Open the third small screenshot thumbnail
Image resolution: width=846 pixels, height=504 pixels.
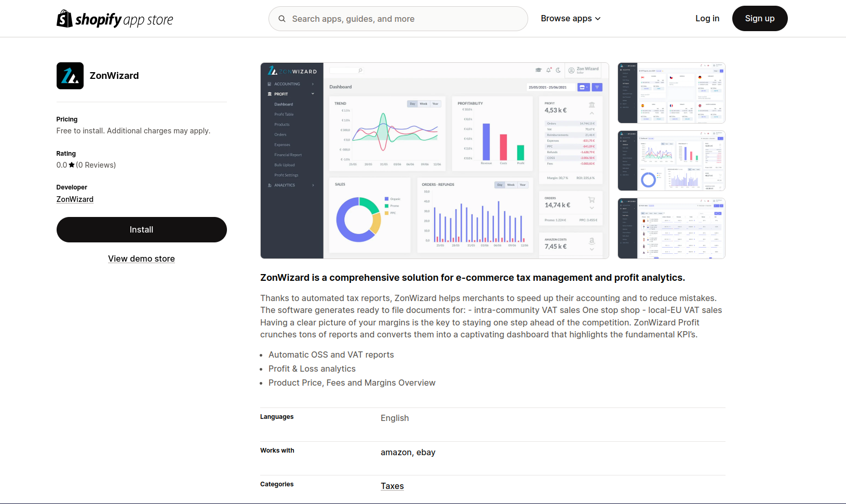(x=671, y=228)
